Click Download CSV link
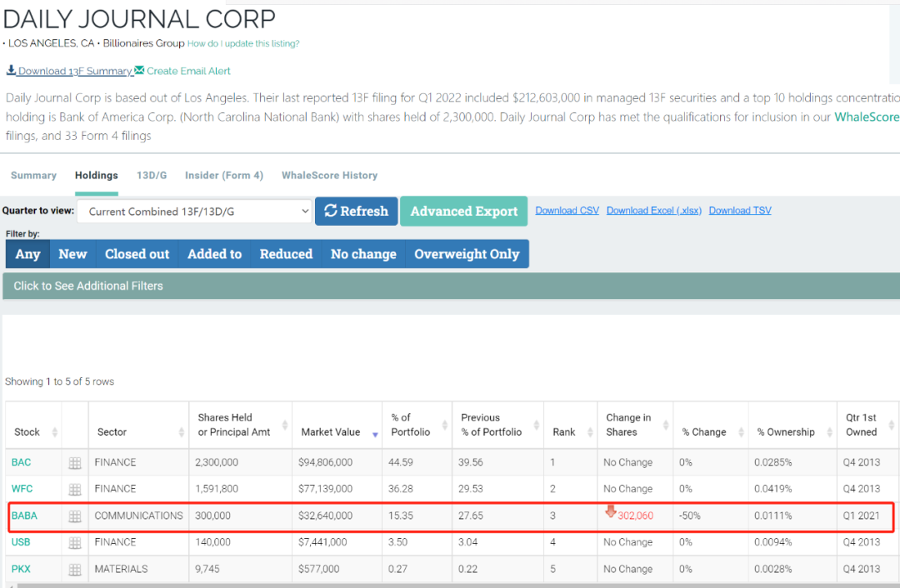Screen dimensions: 900x588 pos(567,211)
